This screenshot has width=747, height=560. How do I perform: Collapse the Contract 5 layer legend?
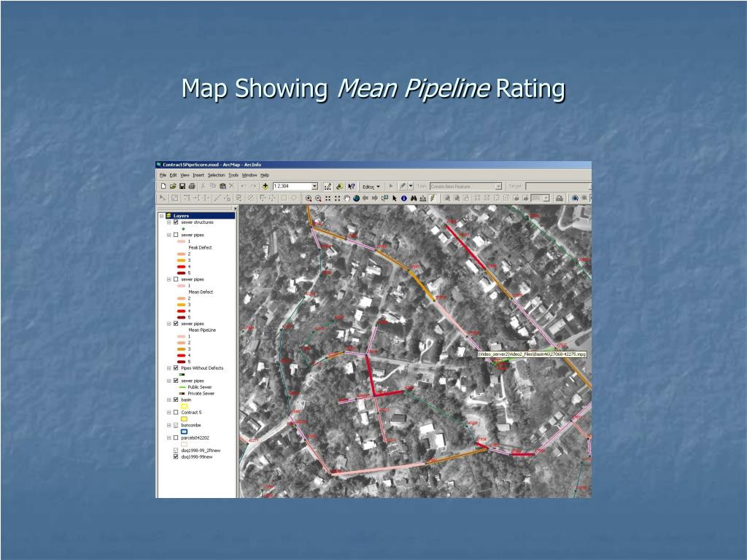tap(169, 413)
